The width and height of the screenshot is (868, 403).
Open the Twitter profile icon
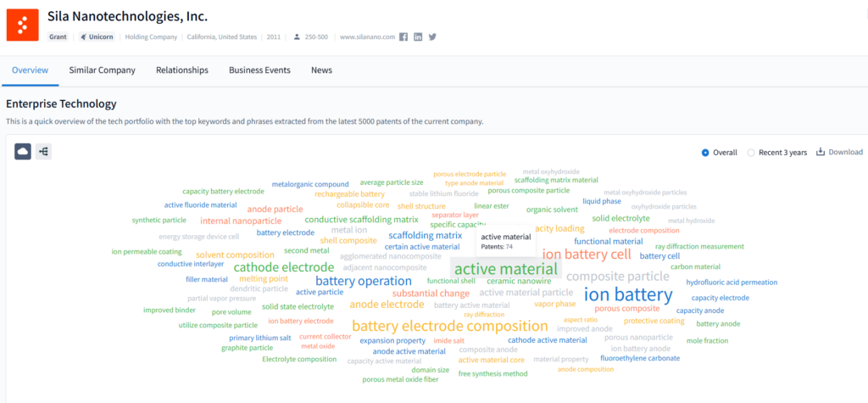point(432,36)
